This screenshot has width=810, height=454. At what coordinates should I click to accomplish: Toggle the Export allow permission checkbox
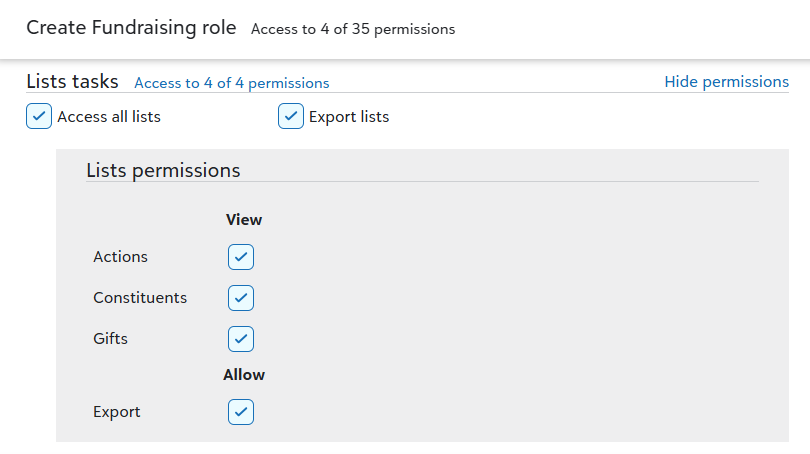point(241,412)
